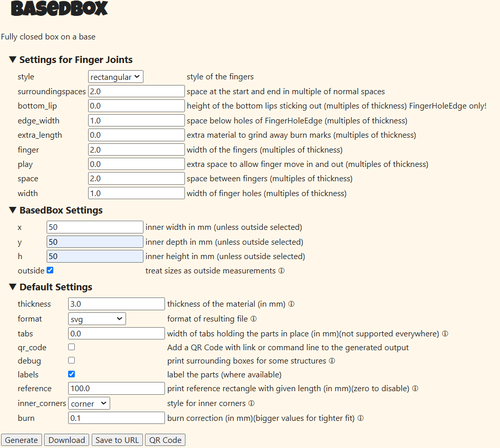Click the BASEDBOX title logo
The width and height of the screenshot is (500, 448).
pyautogui.click(x=59, y=8)
